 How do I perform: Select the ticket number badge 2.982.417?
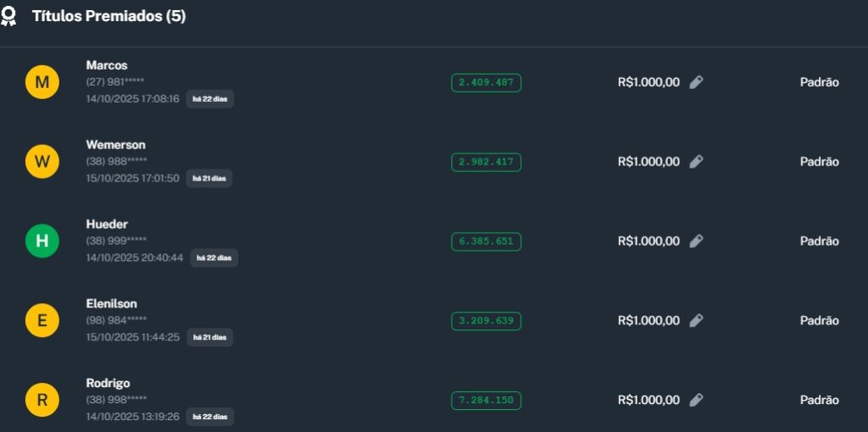click(x=486, y=162)
